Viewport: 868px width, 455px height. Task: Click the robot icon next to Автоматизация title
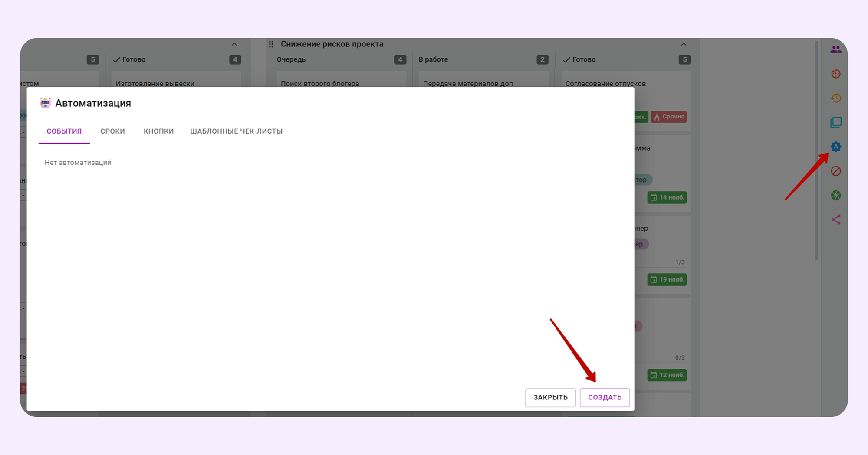tap(46, 103)
